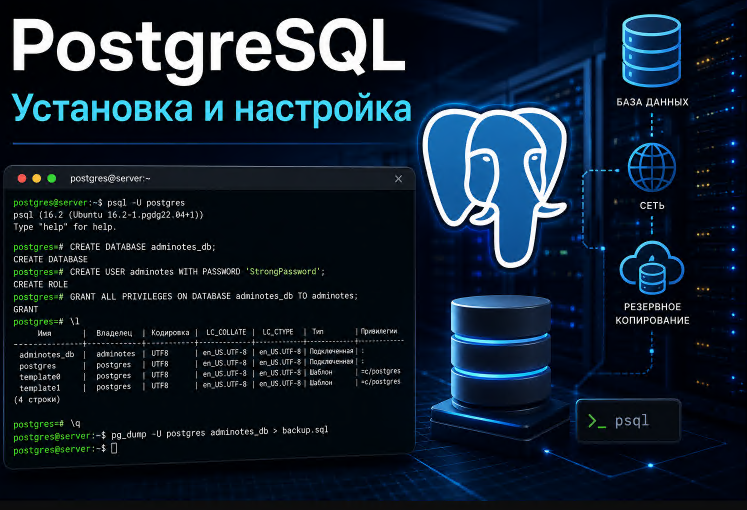This screenshot has height=510, width=747.
Task: Close the terminal with the X icon
Action: [x=398, y=179]
